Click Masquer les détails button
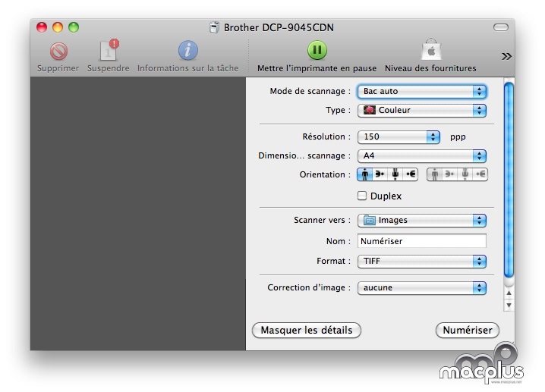545x392 pixels. point(307,330)
